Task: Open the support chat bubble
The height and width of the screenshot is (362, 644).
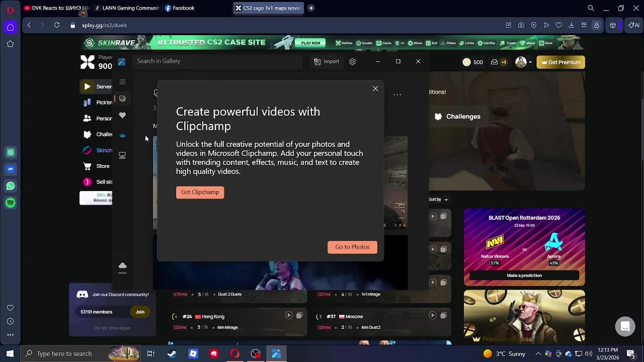Action: (625, 326)
